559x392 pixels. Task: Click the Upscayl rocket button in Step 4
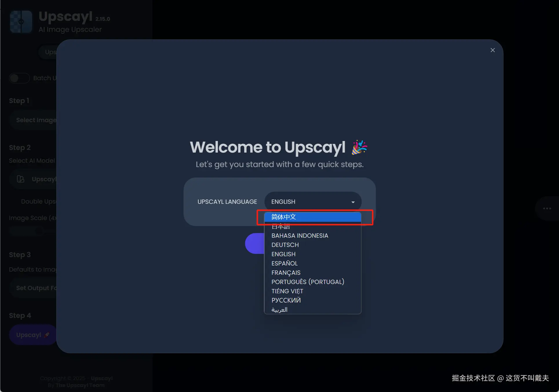[32, 335]
